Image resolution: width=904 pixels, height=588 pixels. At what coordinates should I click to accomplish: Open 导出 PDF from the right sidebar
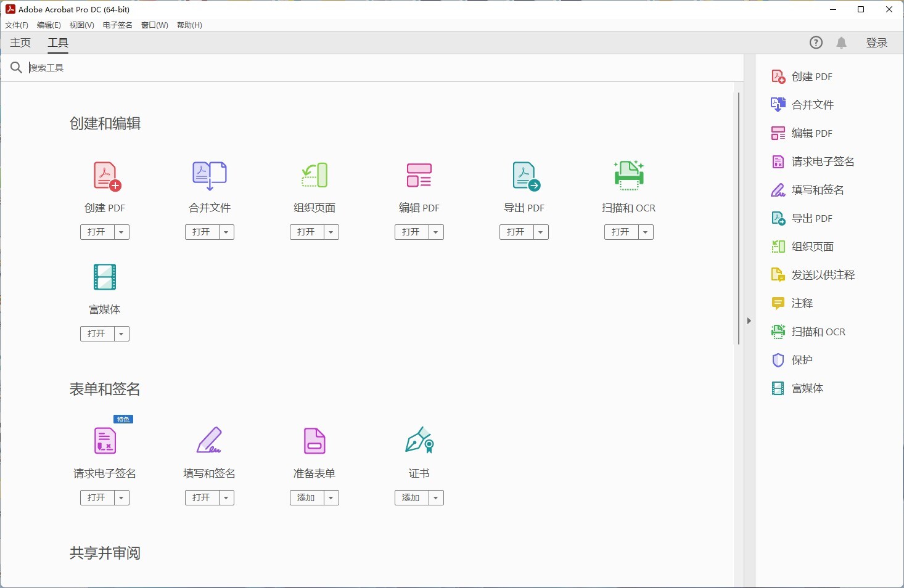pyautogui.click(x=802, y=218)
